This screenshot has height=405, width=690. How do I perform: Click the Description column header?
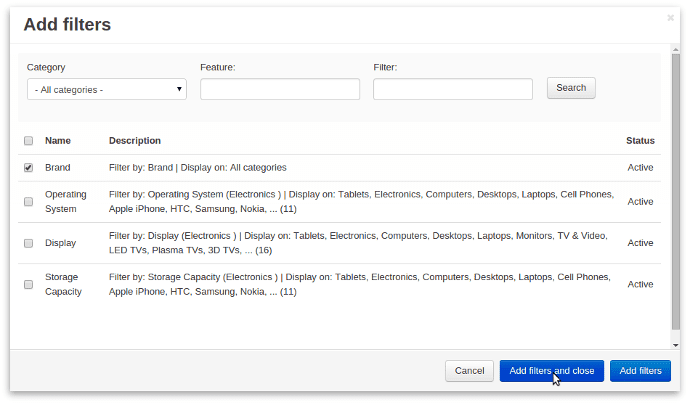[135, 141]
